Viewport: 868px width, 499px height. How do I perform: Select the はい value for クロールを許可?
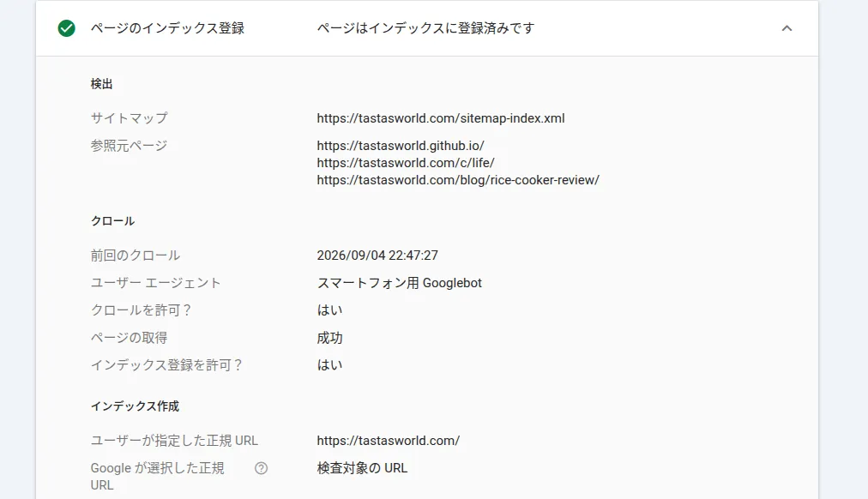click(329, 310)
